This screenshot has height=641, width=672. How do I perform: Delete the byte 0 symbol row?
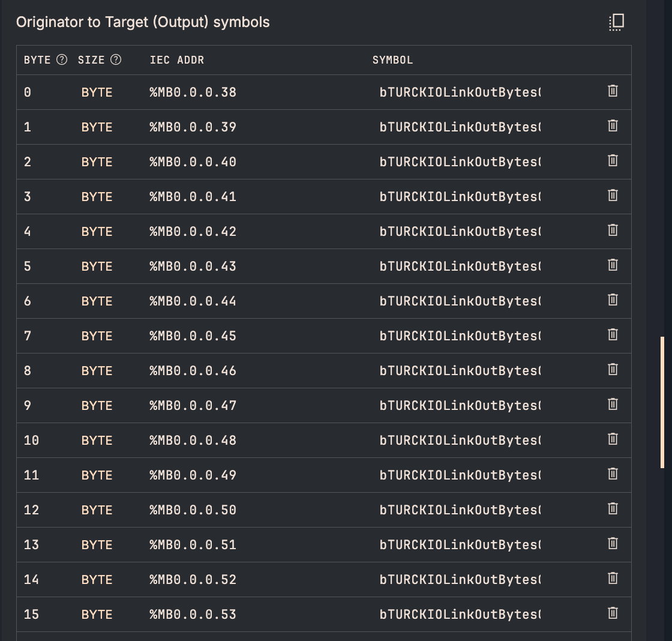(613, 91)
